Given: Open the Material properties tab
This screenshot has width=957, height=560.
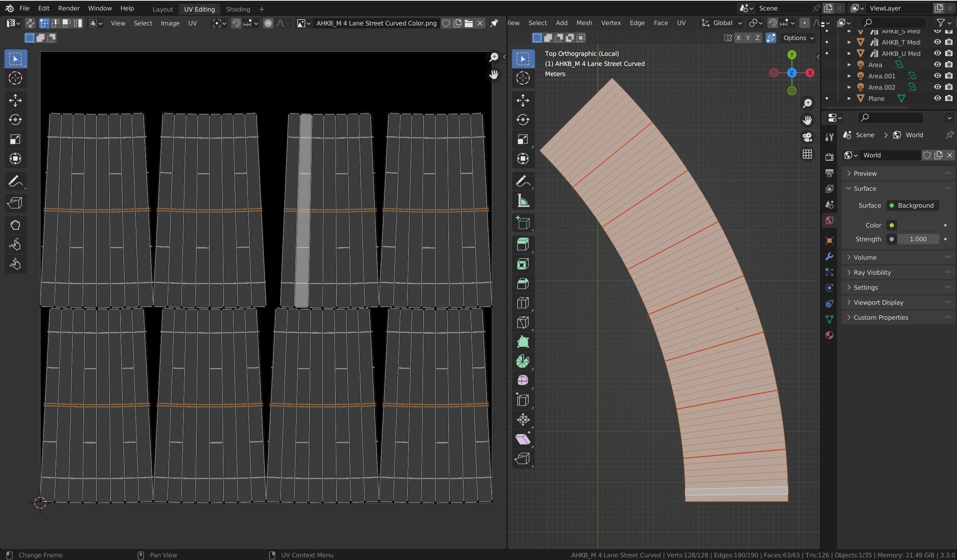Looking at the screenshot, I should (829, 335).
